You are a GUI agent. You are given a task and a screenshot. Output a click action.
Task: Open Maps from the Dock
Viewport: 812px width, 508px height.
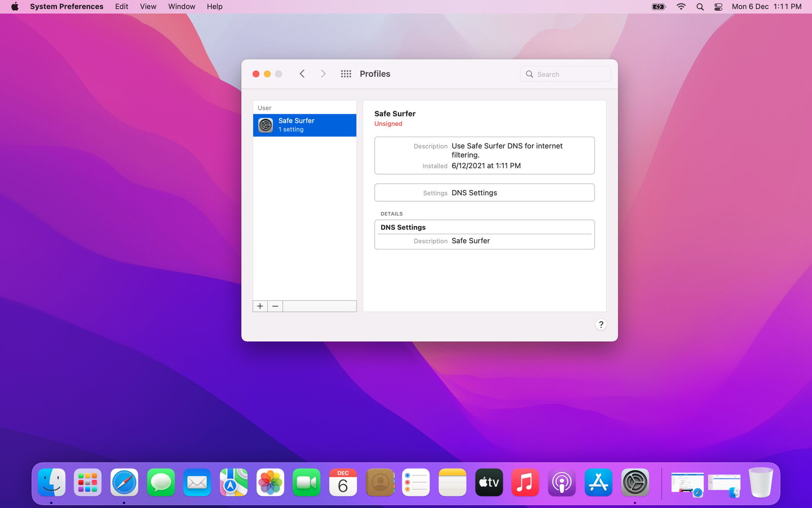233,482
